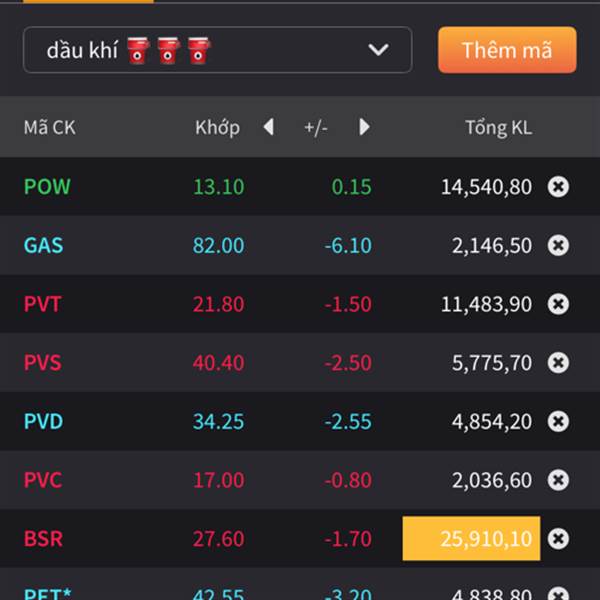Click the Tổng KL column header
The height and width of the screenshot is (600, 600).
pos(498,127)
